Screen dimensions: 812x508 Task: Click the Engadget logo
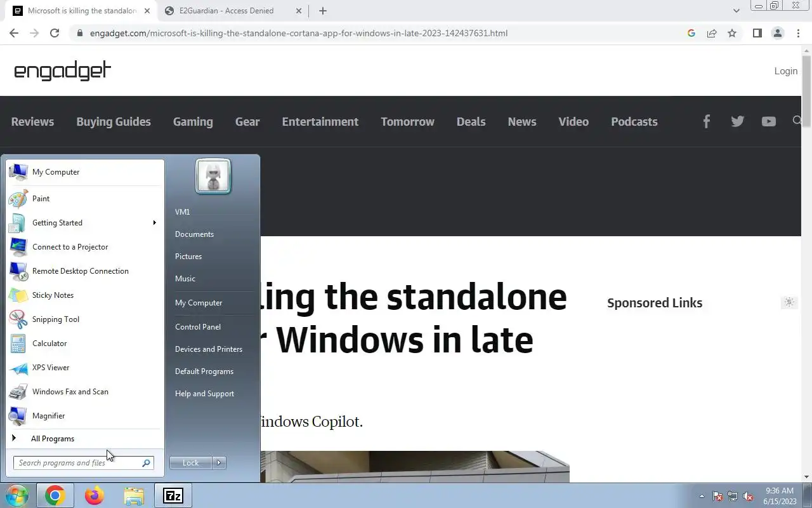(62, 70)
